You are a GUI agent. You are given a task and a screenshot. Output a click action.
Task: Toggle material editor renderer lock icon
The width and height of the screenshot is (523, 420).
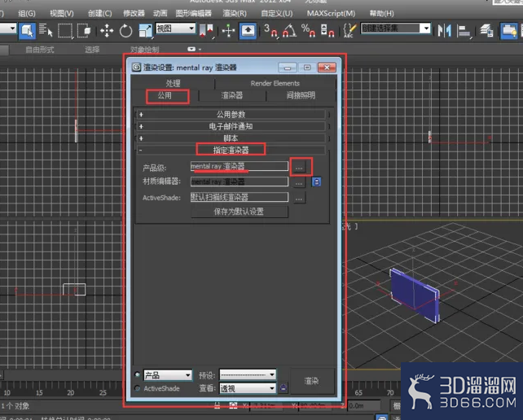316,182
